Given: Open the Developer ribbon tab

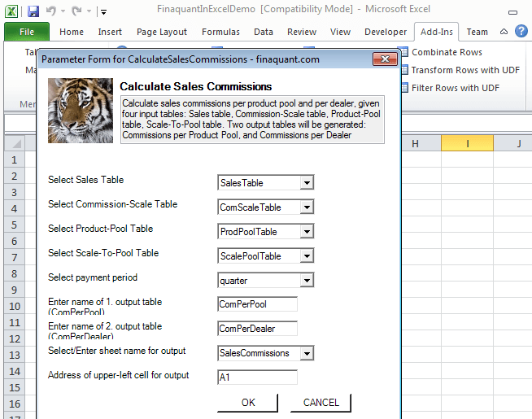Looking at the screenshot, I should point(385,32).
